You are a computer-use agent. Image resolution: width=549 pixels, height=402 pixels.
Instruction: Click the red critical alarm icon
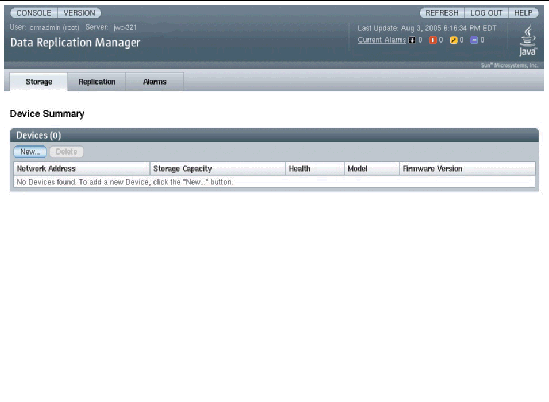(433, 40)
